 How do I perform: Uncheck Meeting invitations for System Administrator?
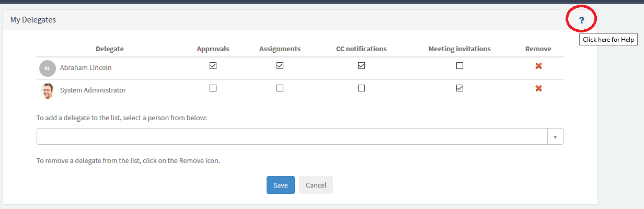pyautogui.click(x=459, y=88)
